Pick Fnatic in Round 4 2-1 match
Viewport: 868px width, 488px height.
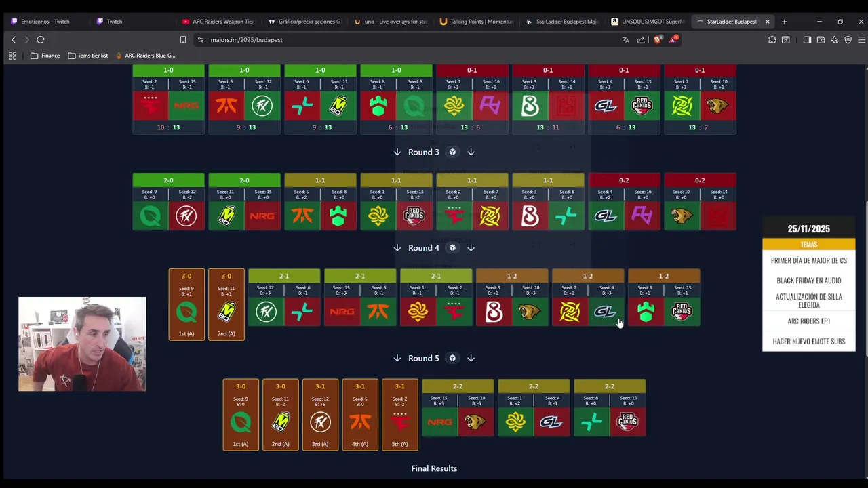pyautogui.click(x=378, y=312)
